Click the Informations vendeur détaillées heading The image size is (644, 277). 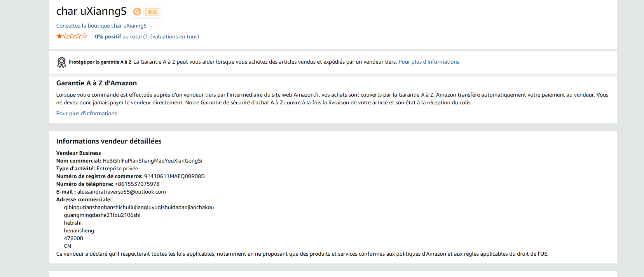[109, 141]
